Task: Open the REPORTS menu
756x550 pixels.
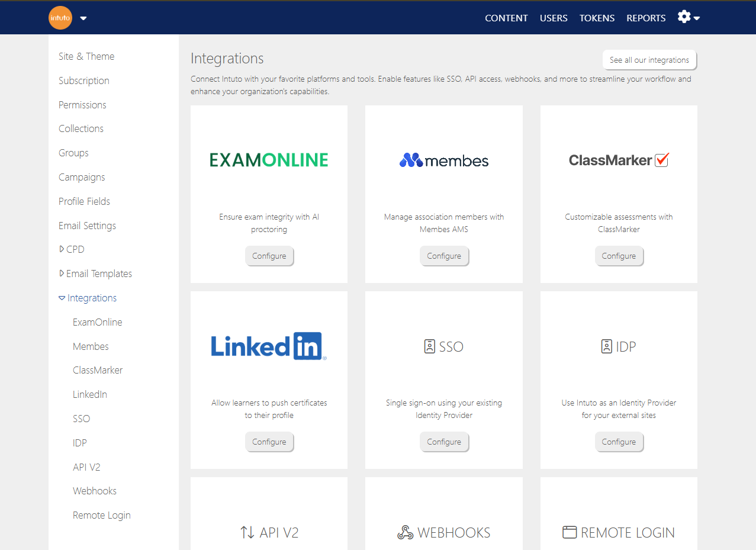Action: tap(646, 18)
